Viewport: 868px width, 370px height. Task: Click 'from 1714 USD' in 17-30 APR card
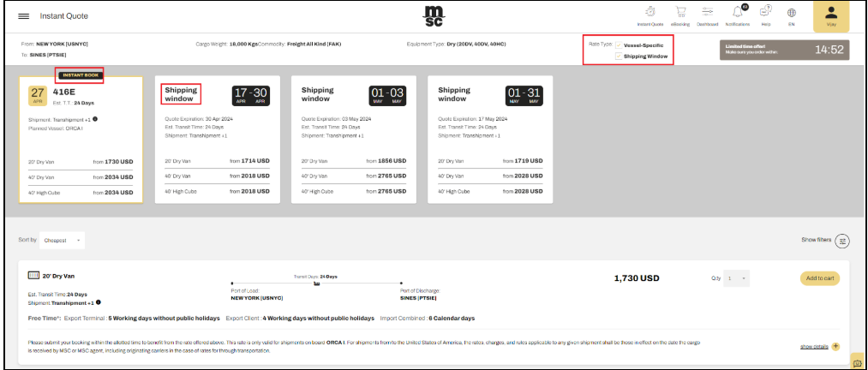249,161
